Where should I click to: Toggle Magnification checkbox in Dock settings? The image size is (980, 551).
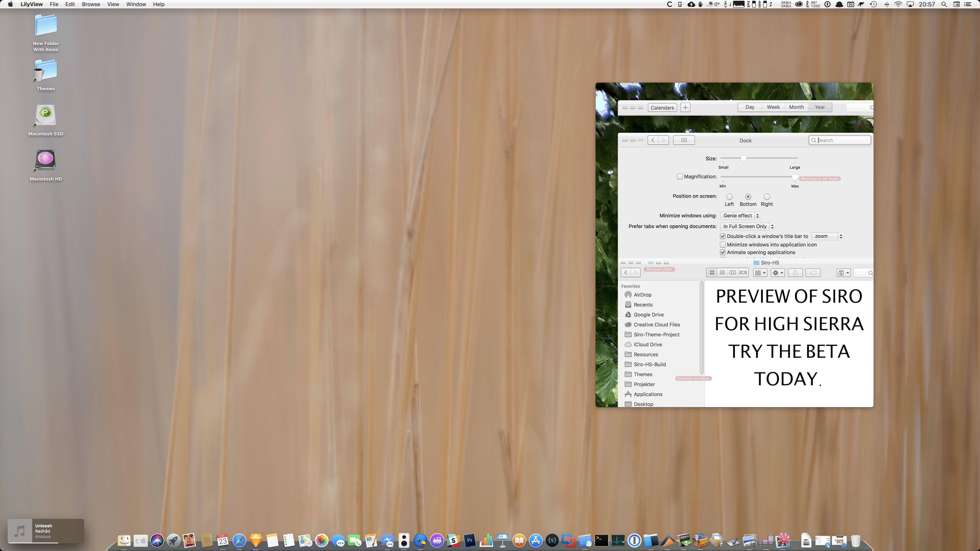coord(680,176)
